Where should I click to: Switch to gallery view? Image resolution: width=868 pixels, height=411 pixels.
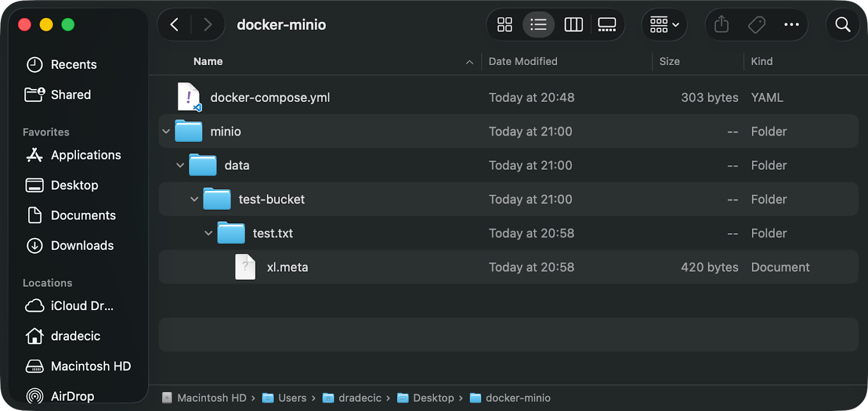607,24
